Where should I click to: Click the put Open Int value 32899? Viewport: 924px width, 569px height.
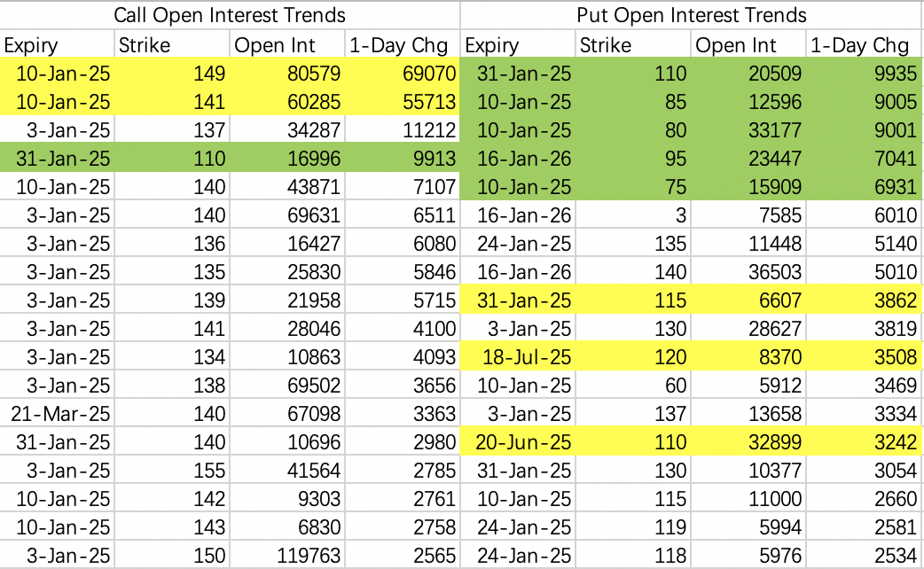(x=775, y=441)
